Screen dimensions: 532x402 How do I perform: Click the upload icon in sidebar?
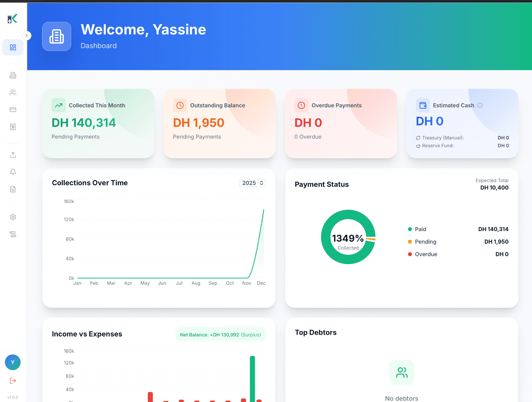(13, 155)
